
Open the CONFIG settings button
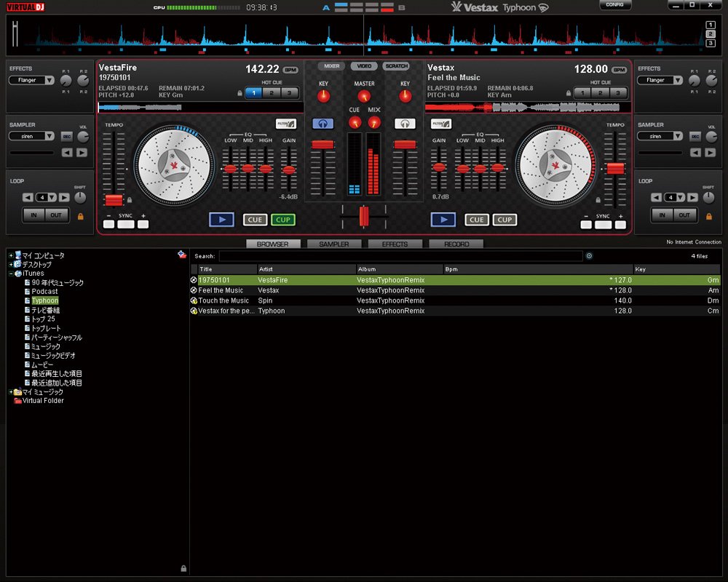(614, 5)
